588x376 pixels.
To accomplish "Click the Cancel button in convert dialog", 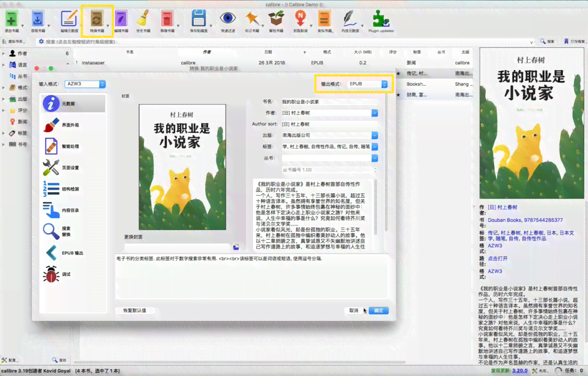I will pyautogui.click(x=354, y=310).
